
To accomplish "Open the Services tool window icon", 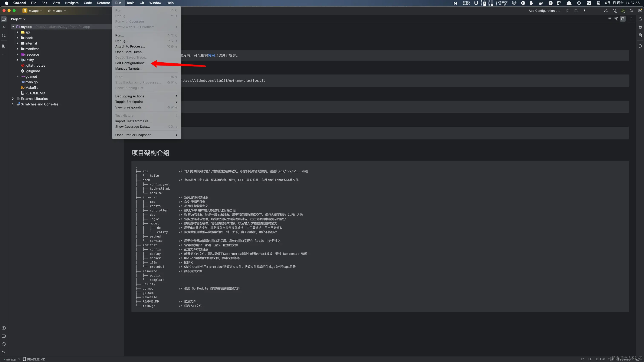I will [4, 328].
